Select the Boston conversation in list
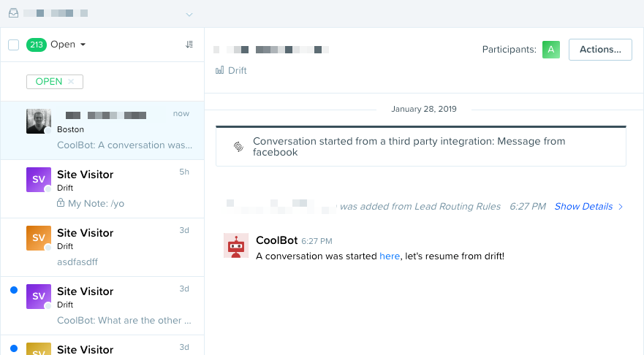 (102, 131)
